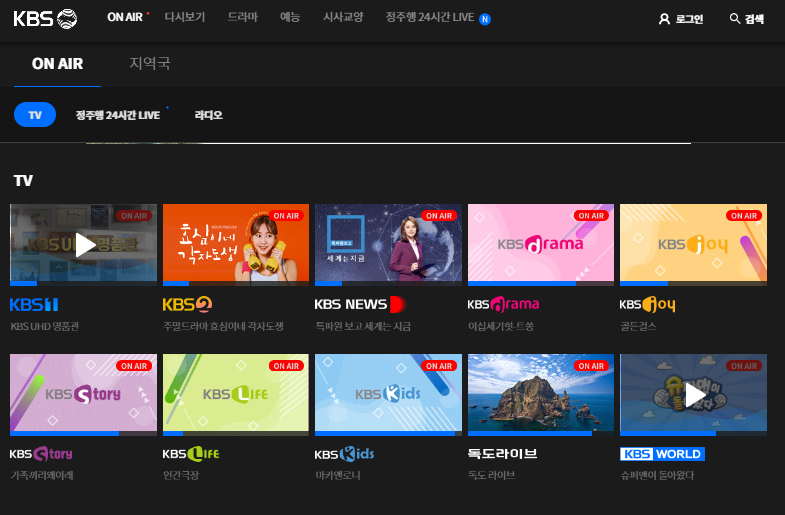Click ON AIR badge on KBS drama thumbnail
Image resolution: width=785 pixels, height=515 pixels.
591,216
